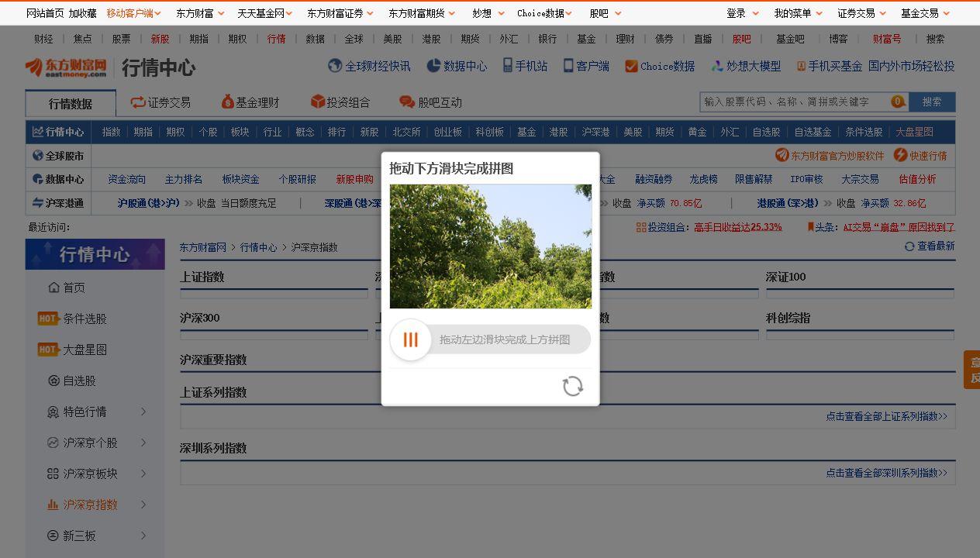Open 资金流向 in 数据中心 row

coord(126,179)
